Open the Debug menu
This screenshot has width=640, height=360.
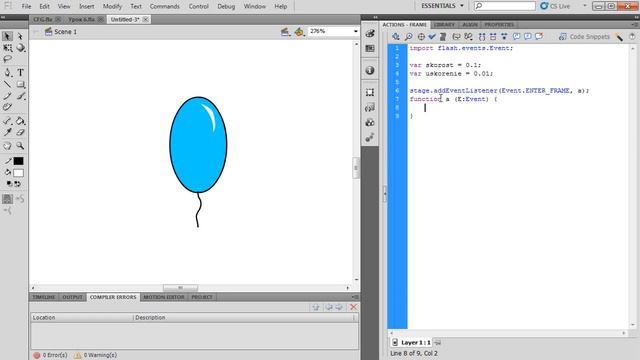[226, 6]
